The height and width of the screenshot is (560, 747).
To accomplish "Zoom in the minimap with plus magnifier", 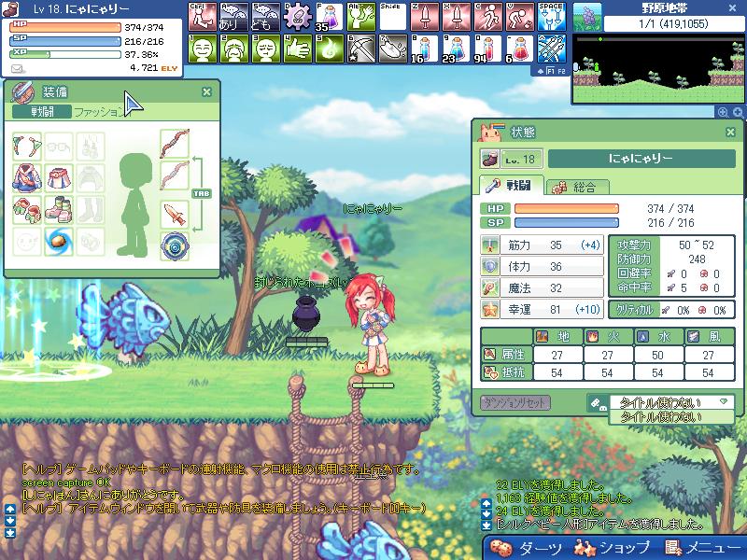I will tap(738, 112).
